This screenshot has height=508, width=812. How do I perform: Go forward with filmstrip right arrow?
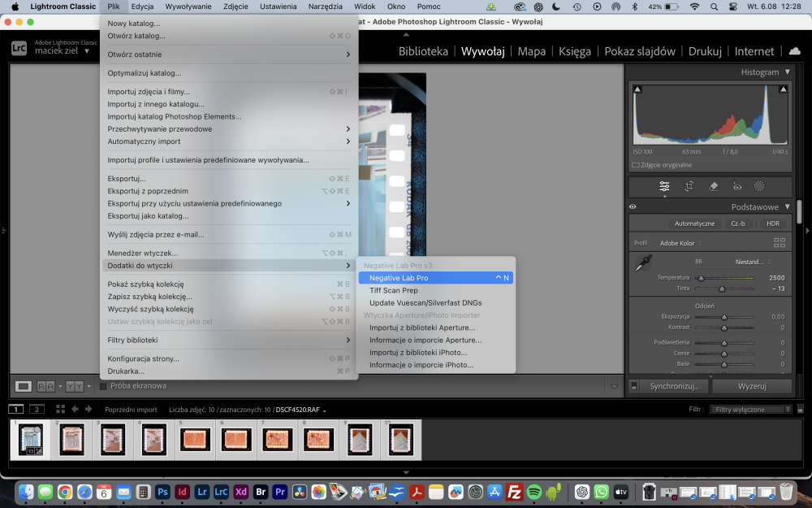[x=89, y=409]
